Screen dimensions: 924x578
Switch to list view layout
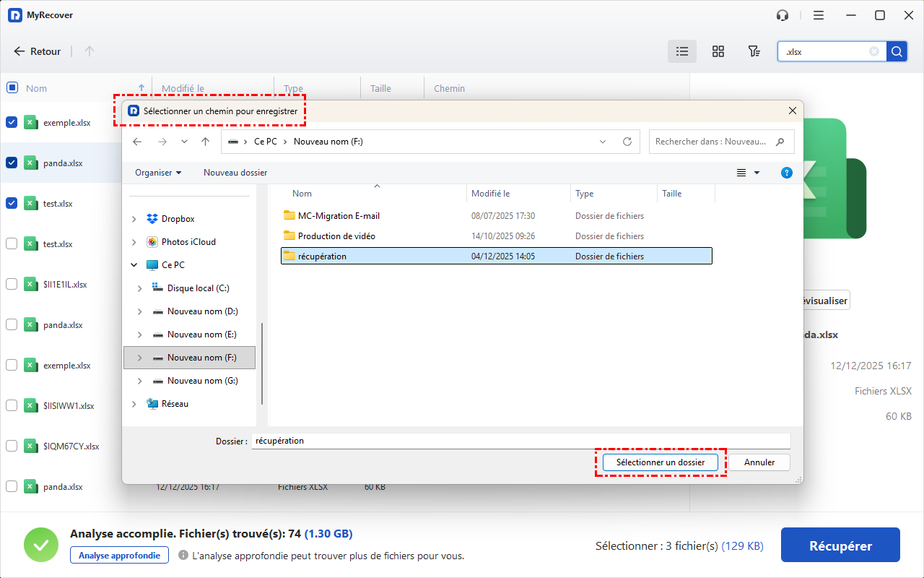click(681, 51)
